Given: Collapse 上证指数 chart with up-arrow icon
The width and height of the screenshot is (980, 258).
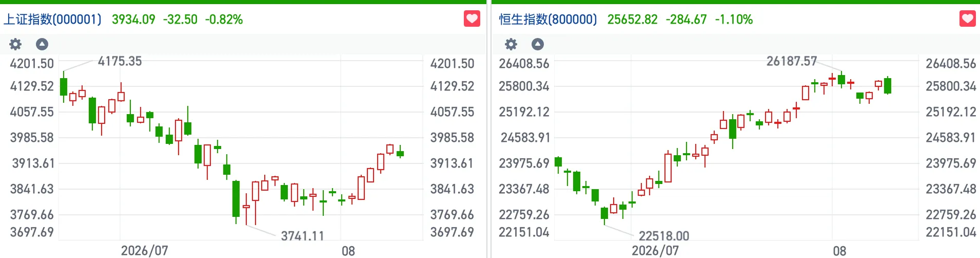Looking at the screenshot, I should click(42, 44).
